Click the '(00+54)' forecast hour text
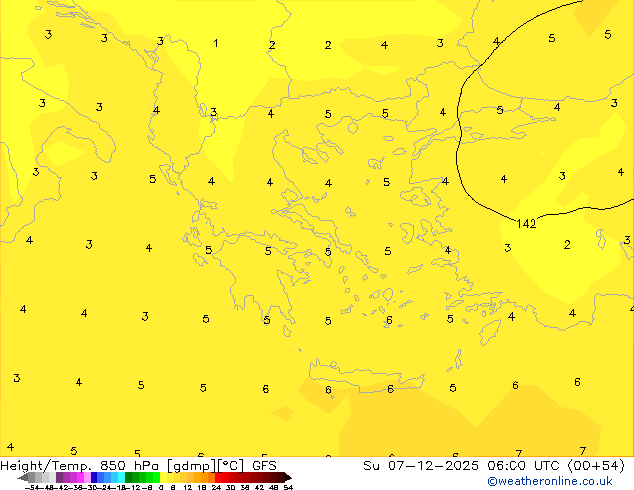 pyautogui.click(x=596, y=466)
